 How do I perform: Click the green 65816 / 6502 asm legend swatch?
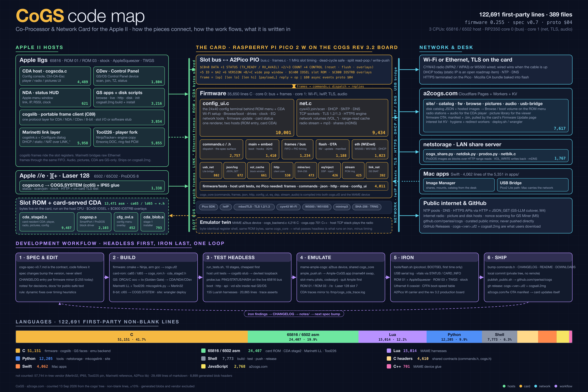point(203,351)
